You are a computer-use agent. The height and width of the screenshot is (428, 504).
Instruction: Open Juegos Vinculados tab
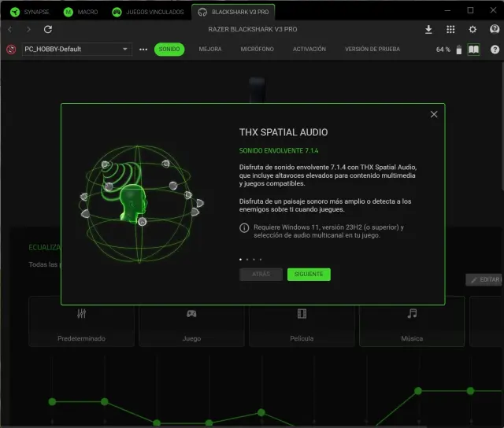(x=148, y=12)
